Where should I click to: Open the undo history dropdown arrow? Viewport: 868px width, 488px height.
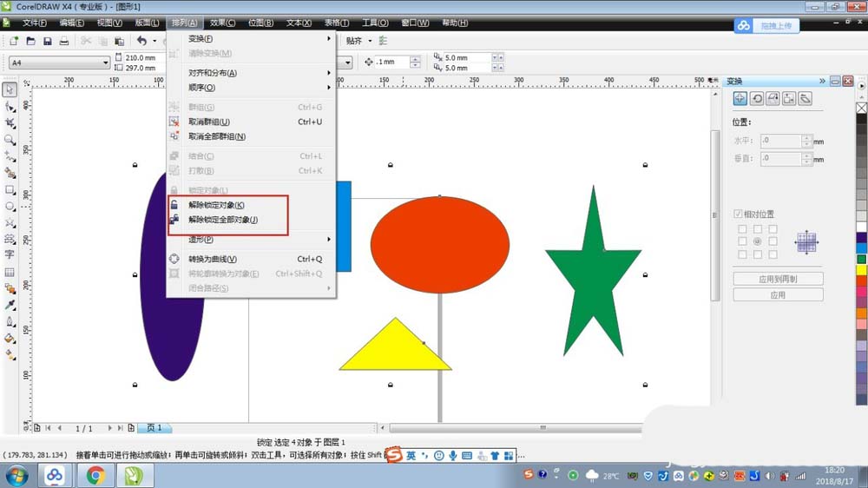[x=155, y=41]
